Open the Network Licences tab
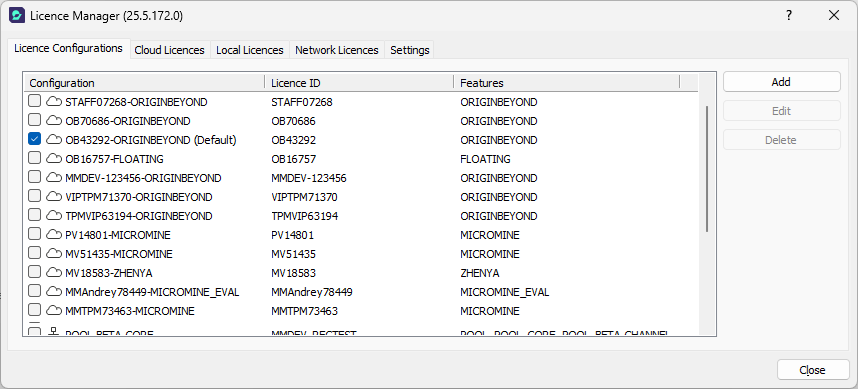 [337, 50]
